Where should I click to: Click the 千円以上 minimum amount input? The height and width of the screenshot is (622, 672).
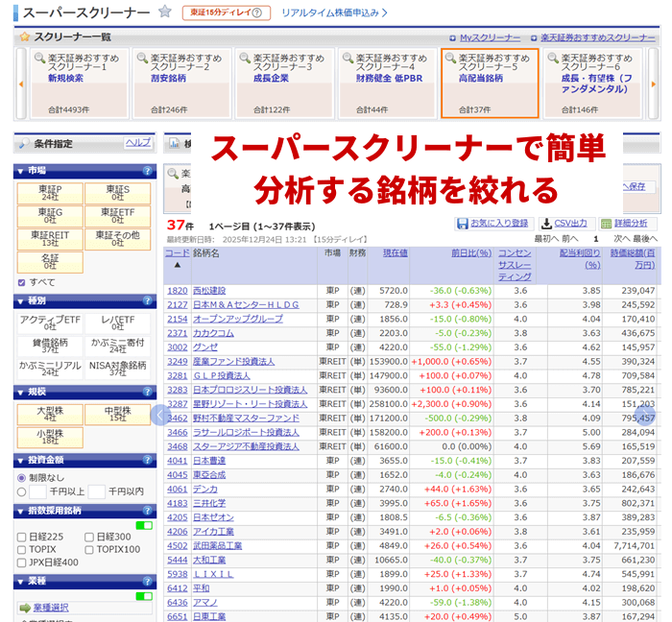[37, 491]
